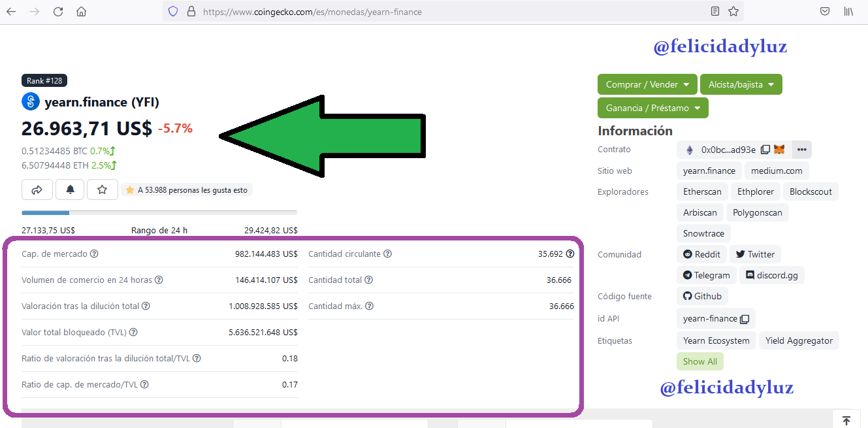This screenshot has width=868, height=428.
Task: Select the Yield Aggregator tag
Action: (799, 340)
